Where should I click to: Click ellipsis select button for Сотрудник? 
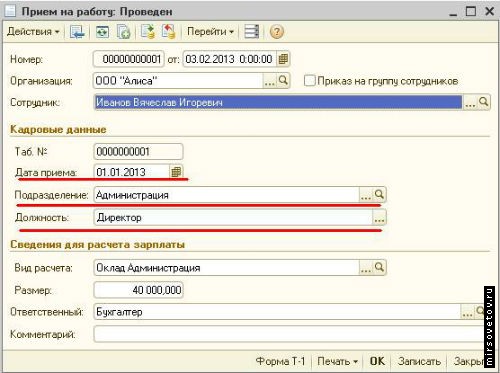(x=470, y=102)
